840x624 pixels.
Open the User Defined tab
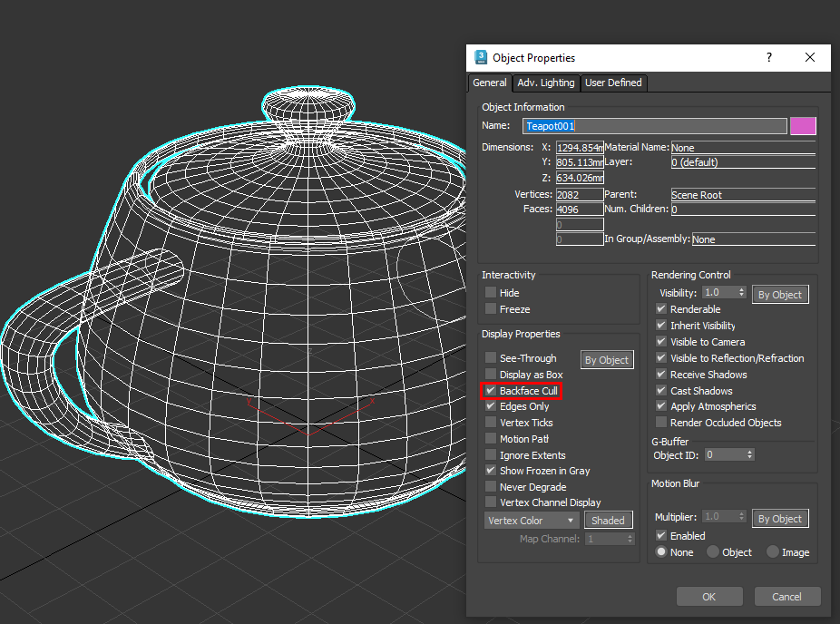pos(613,83)
